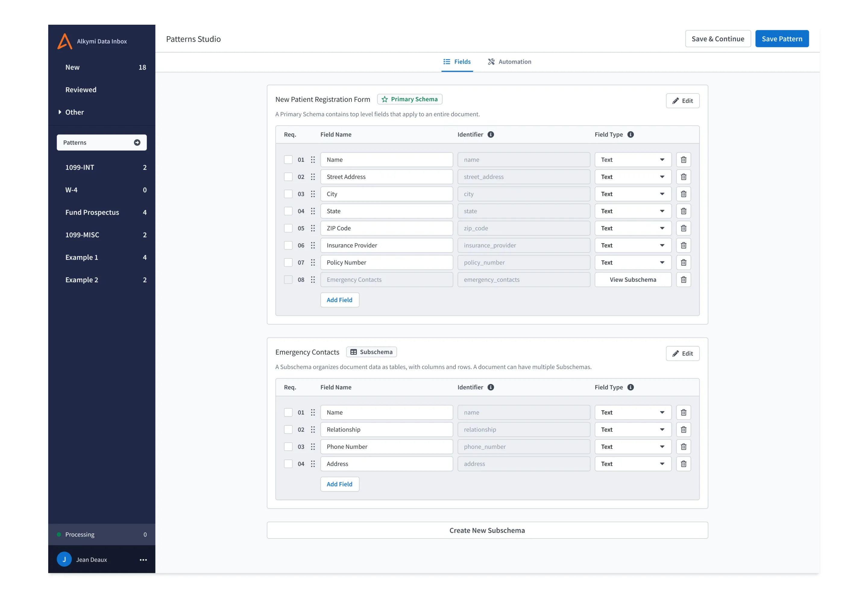Delete the Street Address field row

click(683, 177)
